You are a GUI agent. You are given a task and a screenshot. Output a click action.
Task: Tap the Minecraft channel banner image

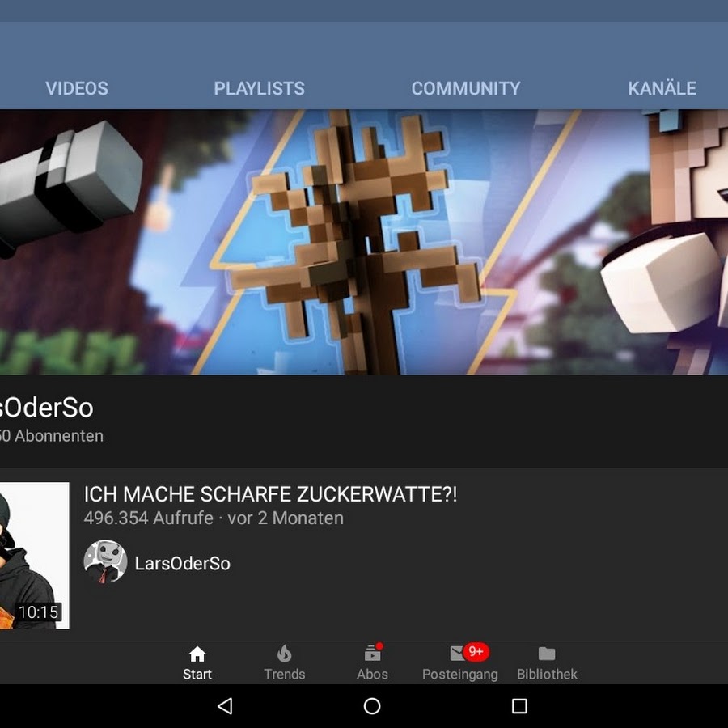364,242
